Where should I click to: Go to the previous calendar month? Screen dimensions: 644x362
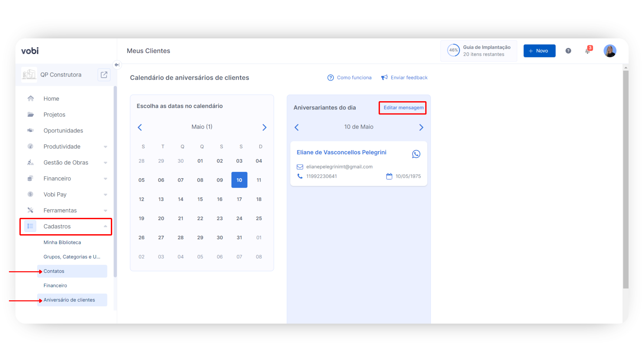(x=140, y=127)
